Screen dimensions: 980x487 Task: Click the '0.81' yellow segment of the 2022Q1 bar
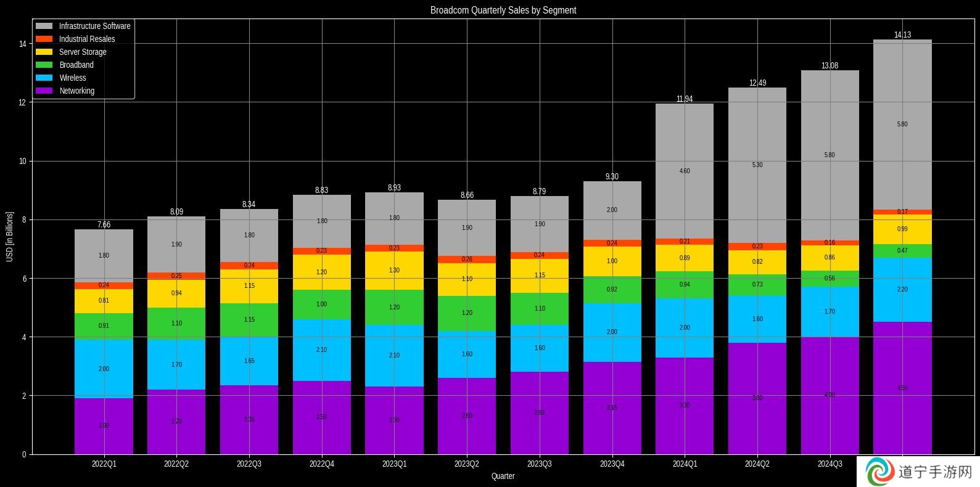tap(104, 301)
